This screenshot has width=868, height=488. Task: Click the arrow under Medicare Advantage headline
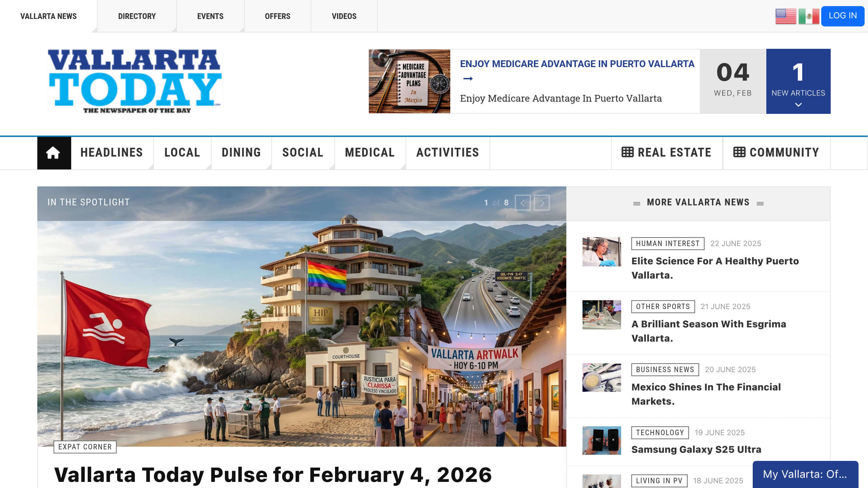click(468, 79)
